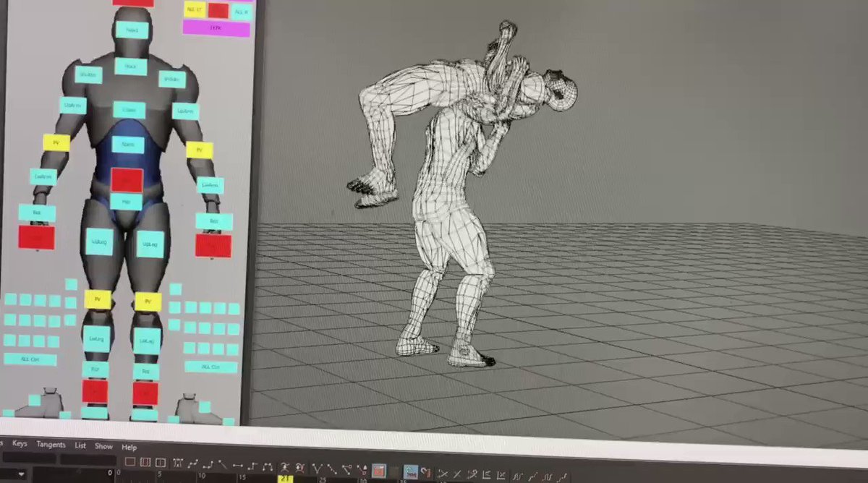Select the Head control on picker
Screen dimensions: 868x483
pos(132,30)
